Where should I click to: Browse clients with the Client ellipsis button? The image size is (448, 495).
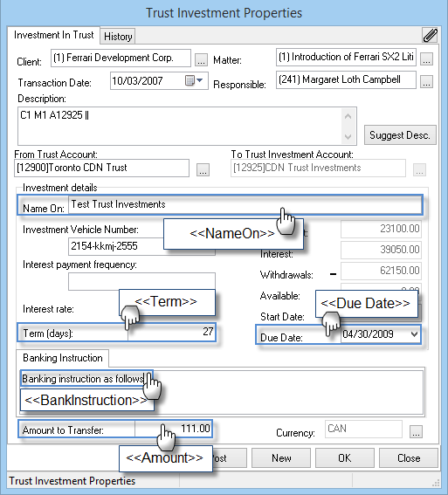[x=201, y=59]
